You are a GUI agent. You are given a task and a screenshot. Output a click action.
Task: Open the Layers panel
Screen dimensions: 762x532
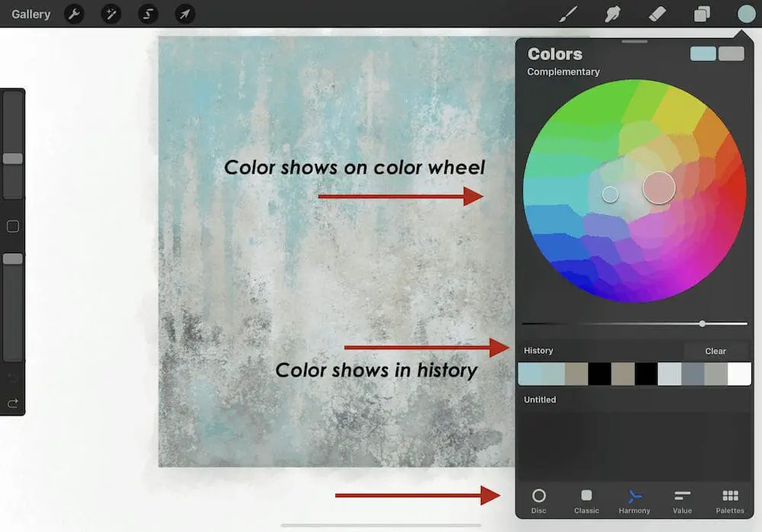(x=702, y=14)
